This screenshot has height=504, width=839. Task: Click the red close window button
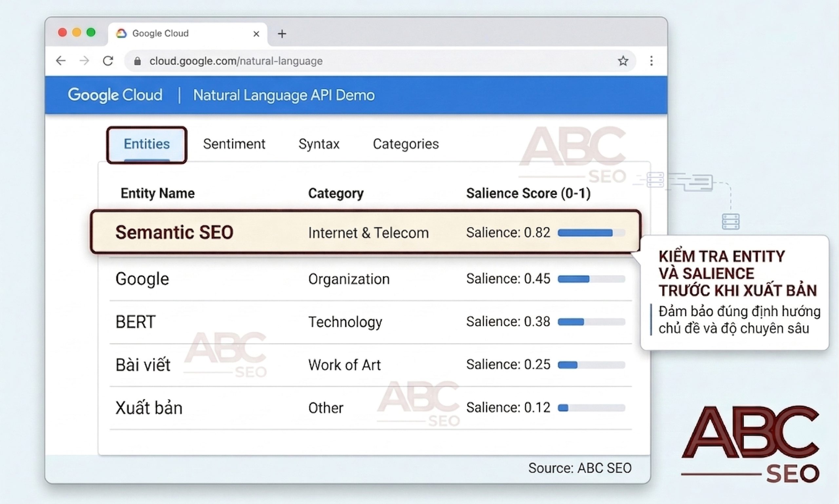click(x=63, y=32)
